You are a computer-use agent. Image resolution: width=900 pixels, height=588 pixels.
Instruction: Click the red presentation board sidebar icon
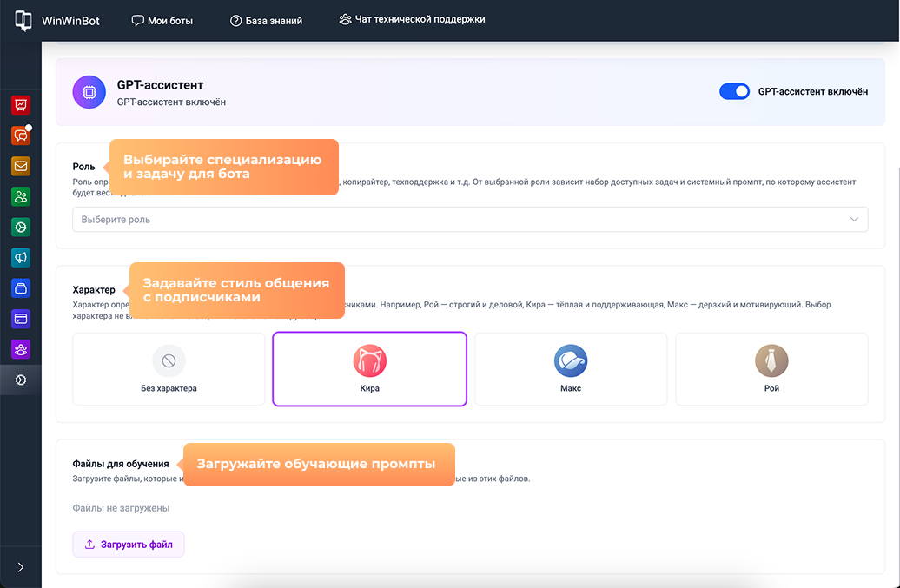click(21, 105)
